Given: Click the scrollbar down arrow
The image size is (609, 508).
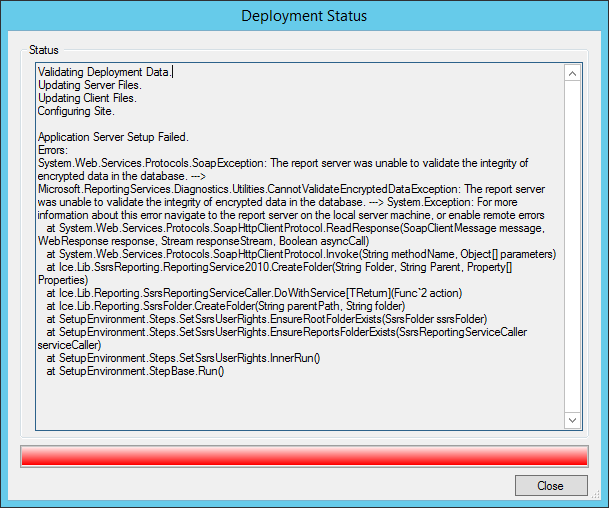Looking at the screenshot, I should point(572,420).
